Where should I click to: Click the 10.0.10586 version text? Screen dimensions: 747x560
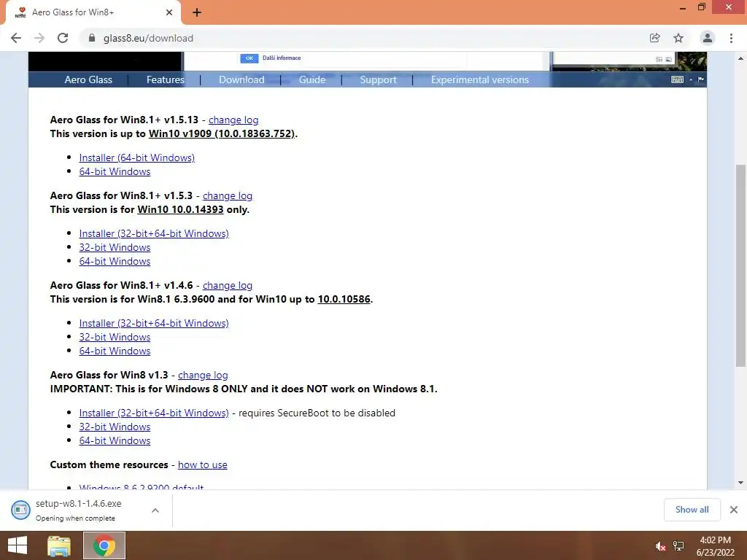coord(344,299)
